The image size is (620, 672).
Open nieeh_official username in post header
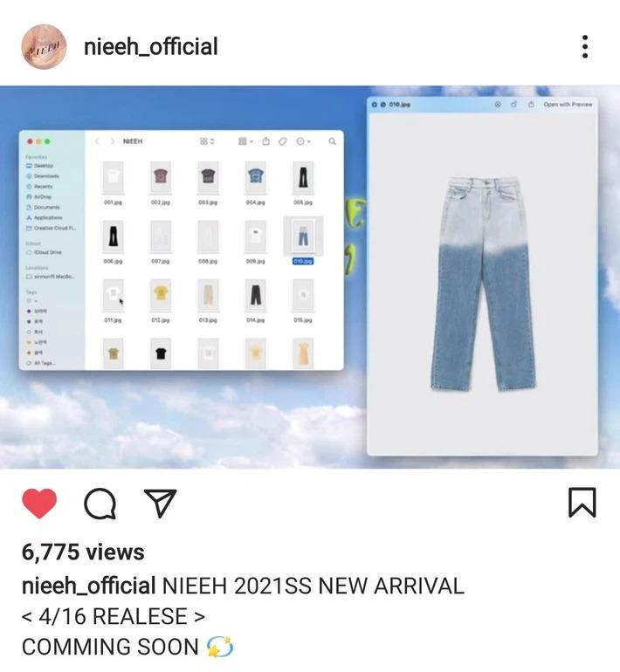pos(151,47)
